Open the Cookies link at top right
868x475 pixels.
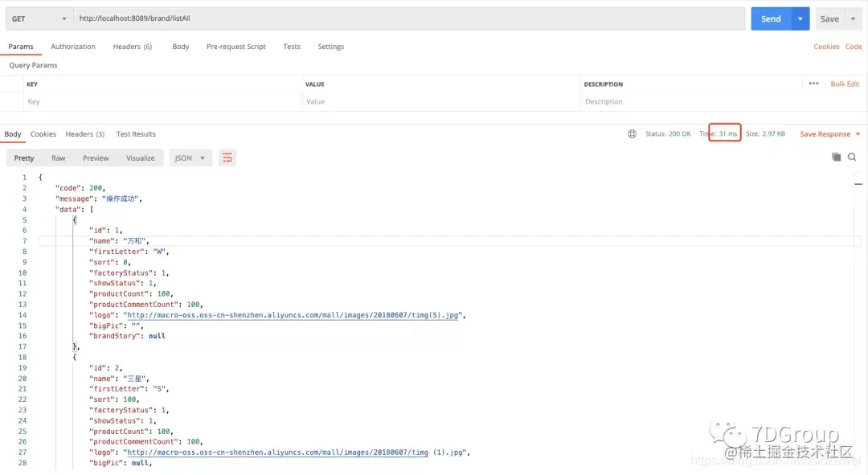pyautogui.click(x=826, y=47)
